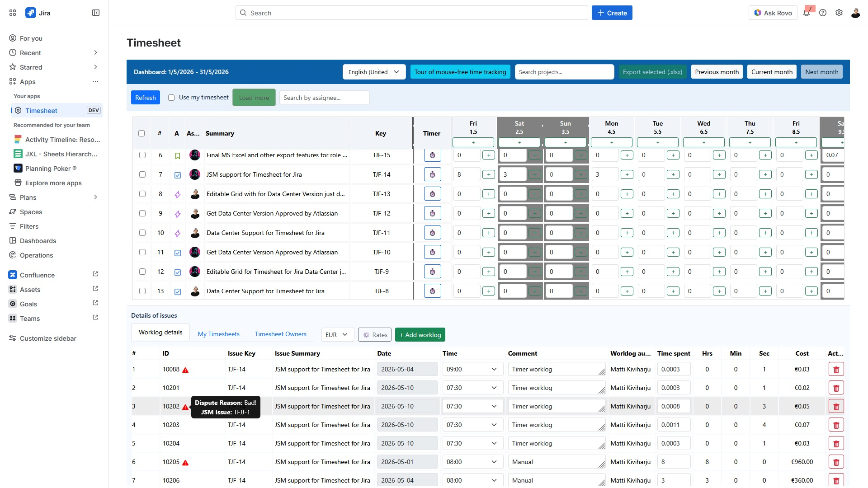Open the app switcher grid icon
The image size is (868, 488).
pyautogui.click(x=13, y=13)
